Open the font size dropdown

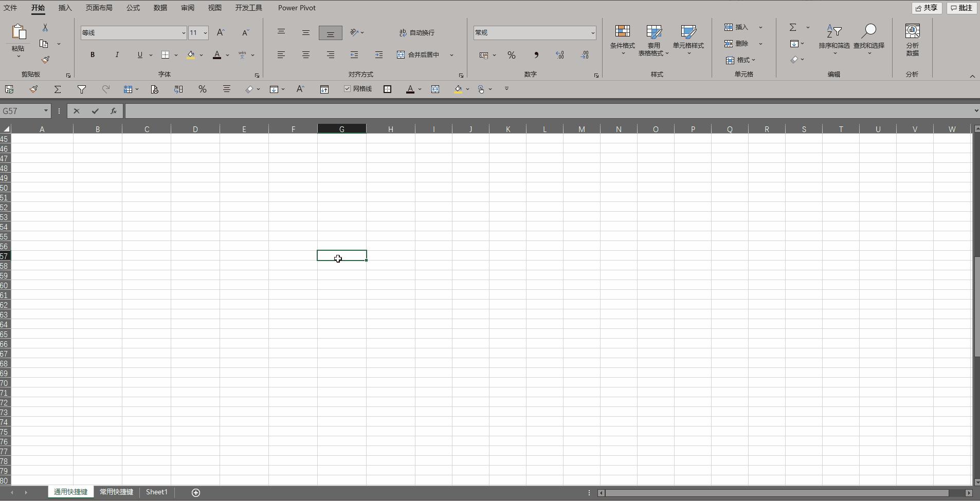[205, 33]
